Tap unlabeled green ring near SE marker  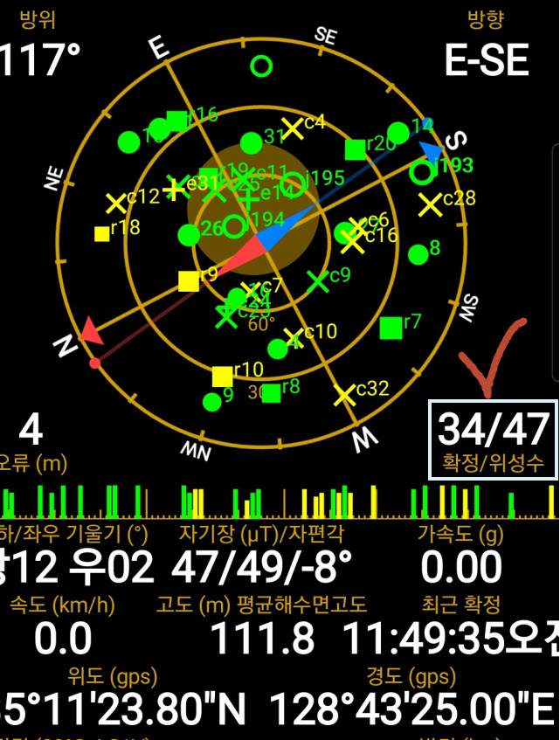pyautogui.click(x=261, y=66)
